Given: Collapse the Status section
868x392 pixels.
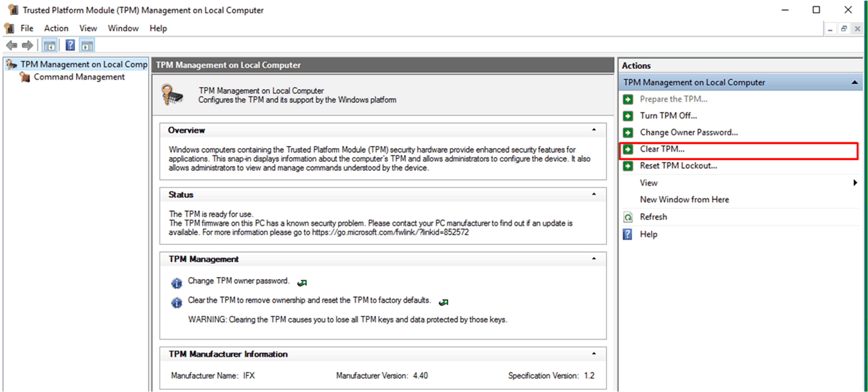Looking at the screenshot, I should pyautogui.click(x=594, y=194).
